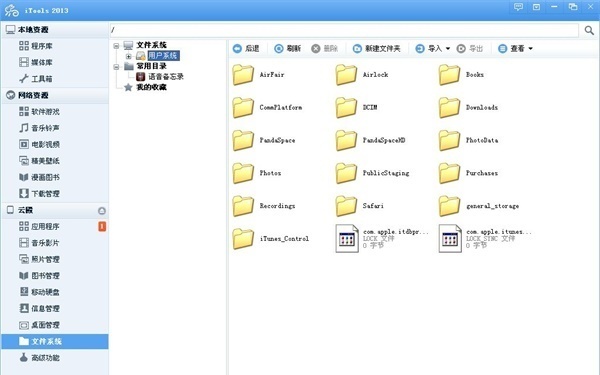600x375 pixels.
Task: Click the magnifier search icon
Action: pyautogui.click(x=589, y=30)
